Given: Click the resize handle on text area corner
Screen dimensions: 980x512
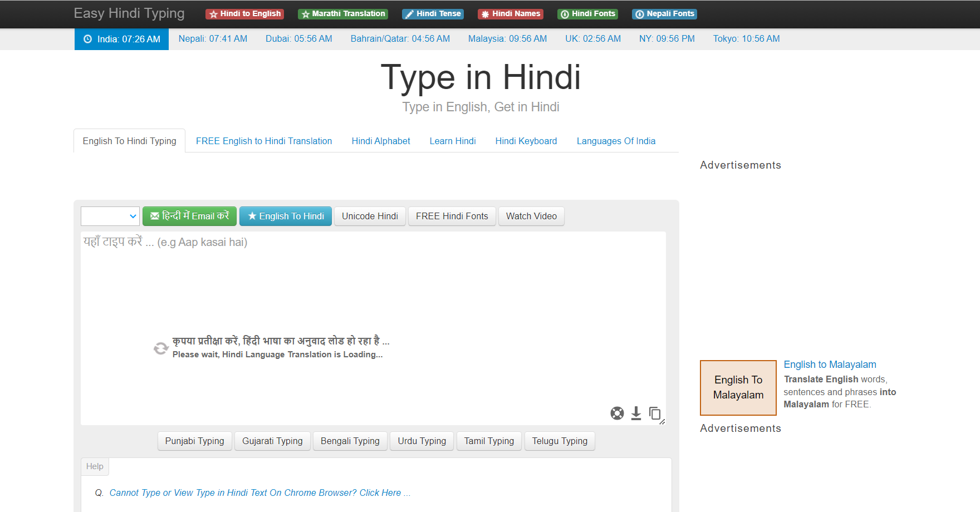Looking at the screenshot, I should click(663, 421).
